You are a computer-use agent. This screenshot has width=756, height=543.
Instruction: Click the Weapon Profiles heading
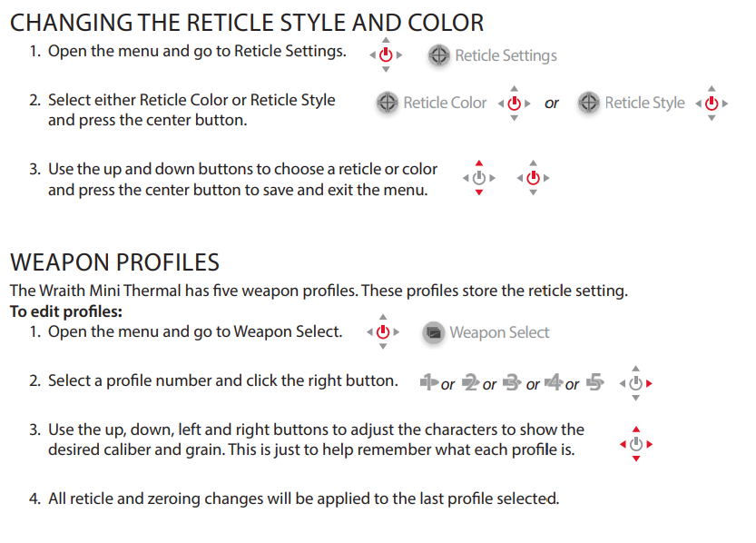[x=114, y=262]
